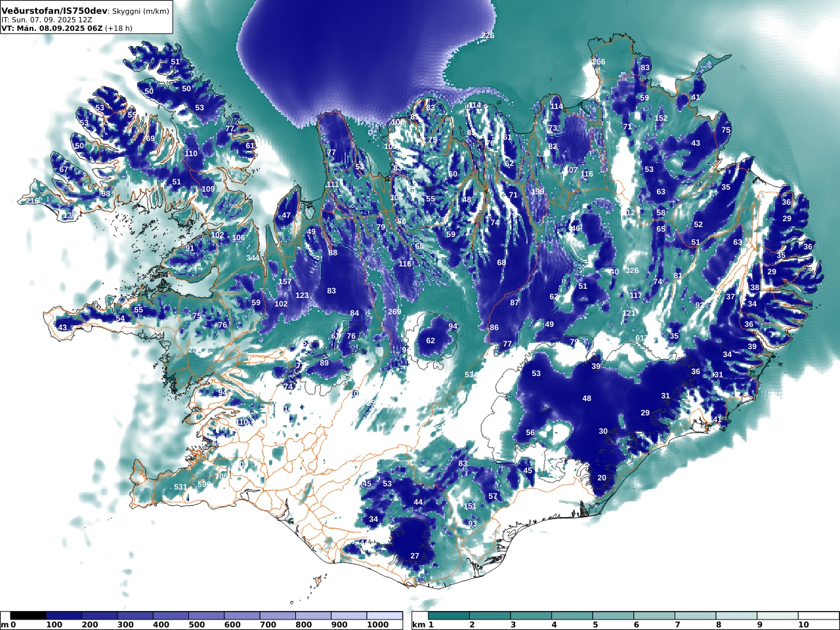Select the 91 value on the west map
The height and width of the screenshot is (630, 840).
tap(190, 248)
